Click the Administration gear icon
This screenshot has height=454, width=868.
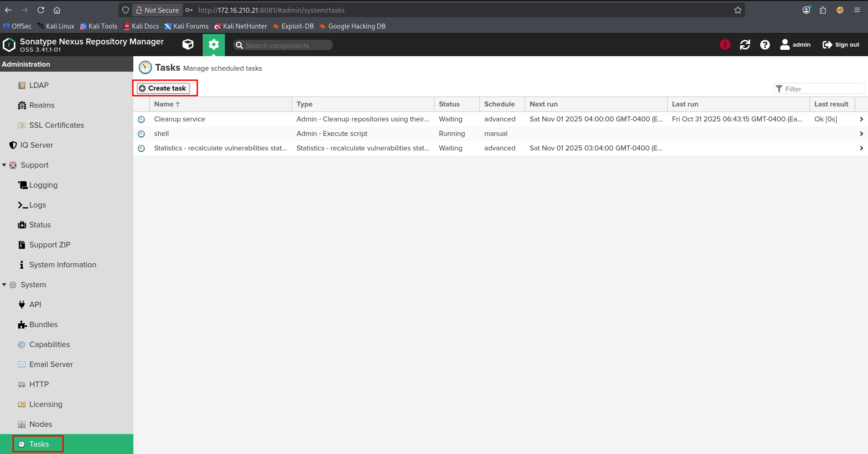pyautogui.click(x=214, y=44)
